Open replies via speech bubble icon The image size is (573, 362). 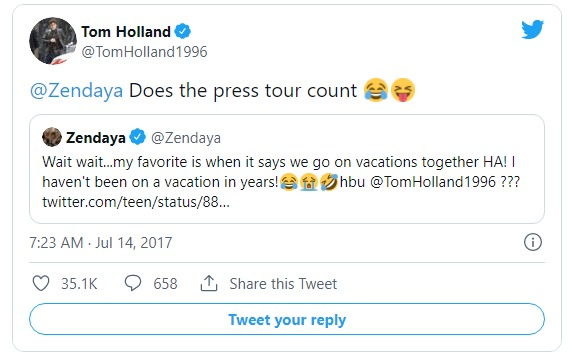coord(133,283)
